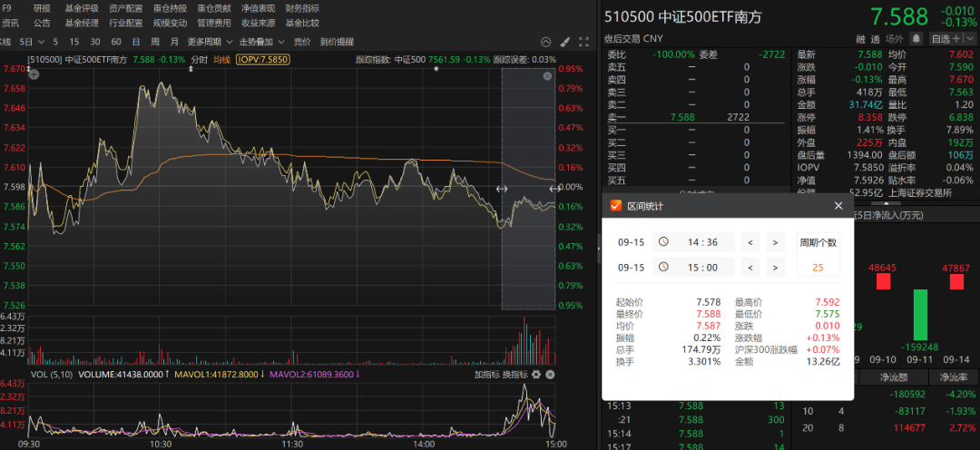Click the 15:00 end time field
This screenshot has height=450, width=980.
(x=693, y=267)
